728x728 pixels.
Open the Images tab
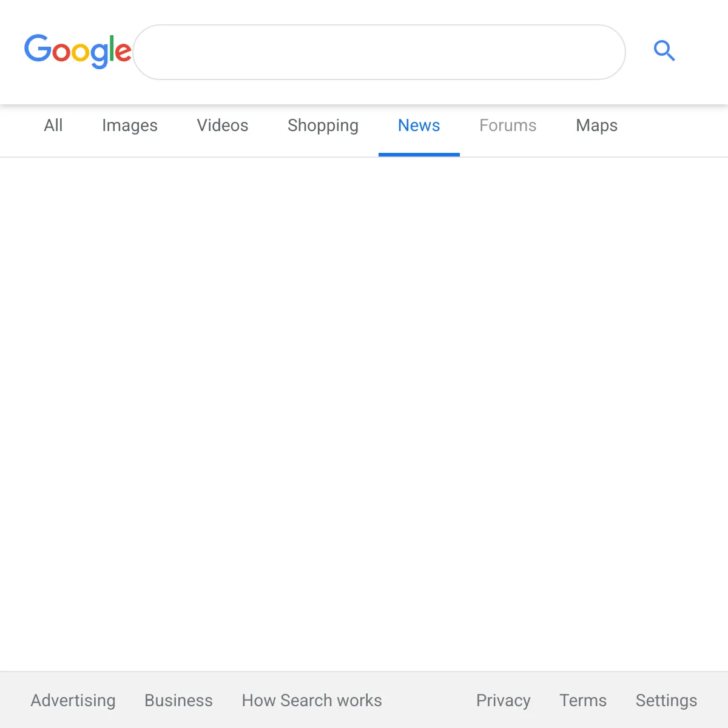point(130,126)
